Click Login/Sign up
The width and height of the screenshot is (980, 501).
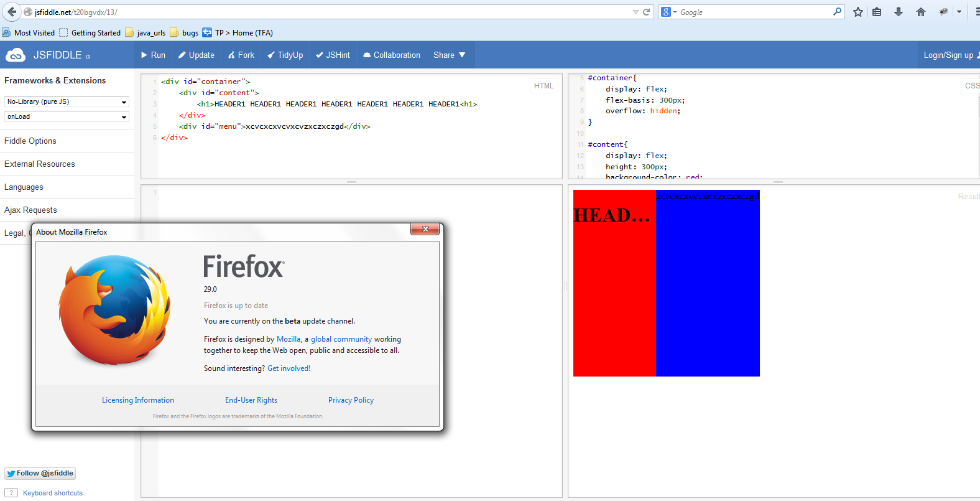[x=948, y=55]
